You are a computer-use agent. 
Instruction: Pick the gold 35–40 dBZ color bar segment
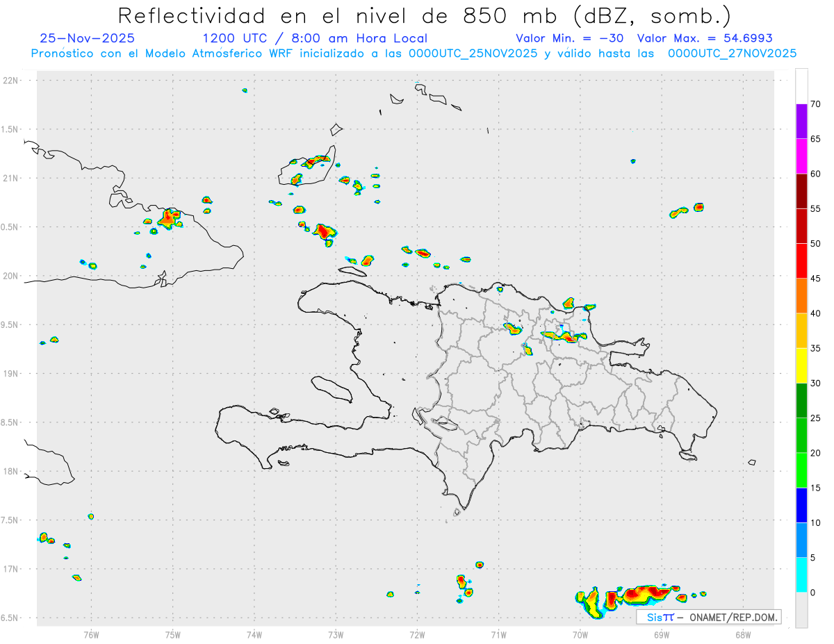(x=801, y=330)
